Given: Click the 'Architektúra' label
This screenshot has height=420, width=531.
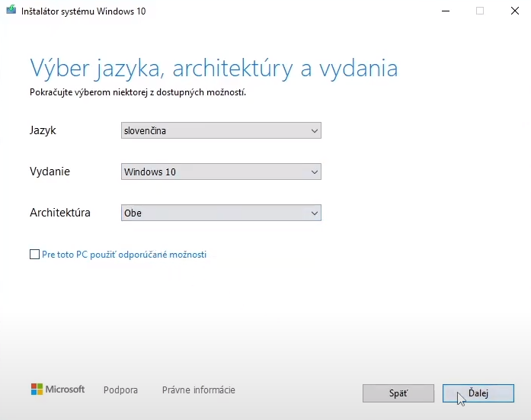Looking at the screenshot, I should [x=60, y=213].
